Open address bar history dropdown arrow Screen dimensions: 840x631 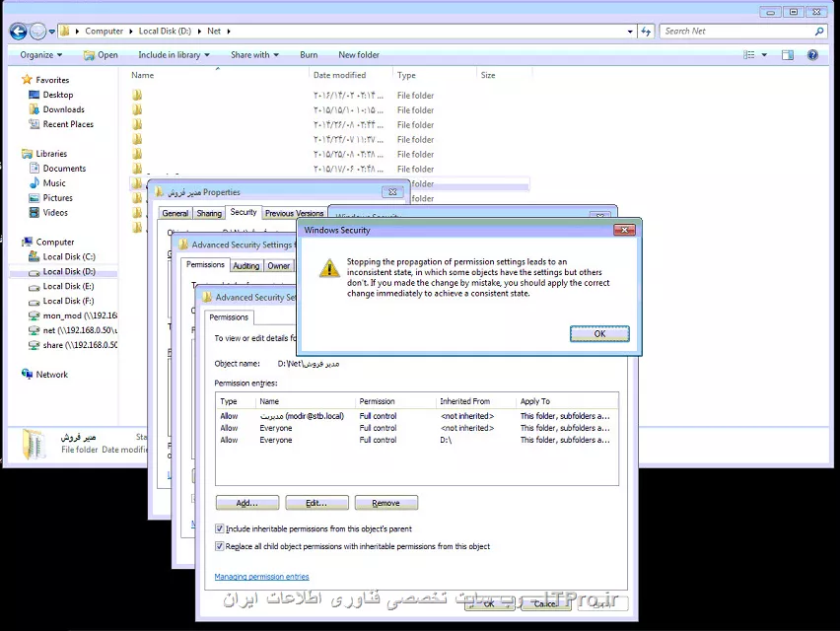point(630,32)
